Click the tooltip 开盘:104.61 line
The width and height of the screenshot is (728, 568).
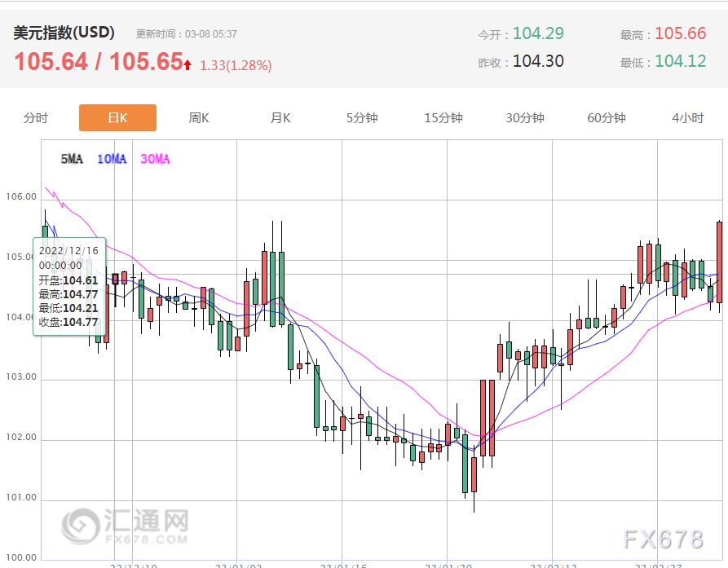click(x=68, y=280)
